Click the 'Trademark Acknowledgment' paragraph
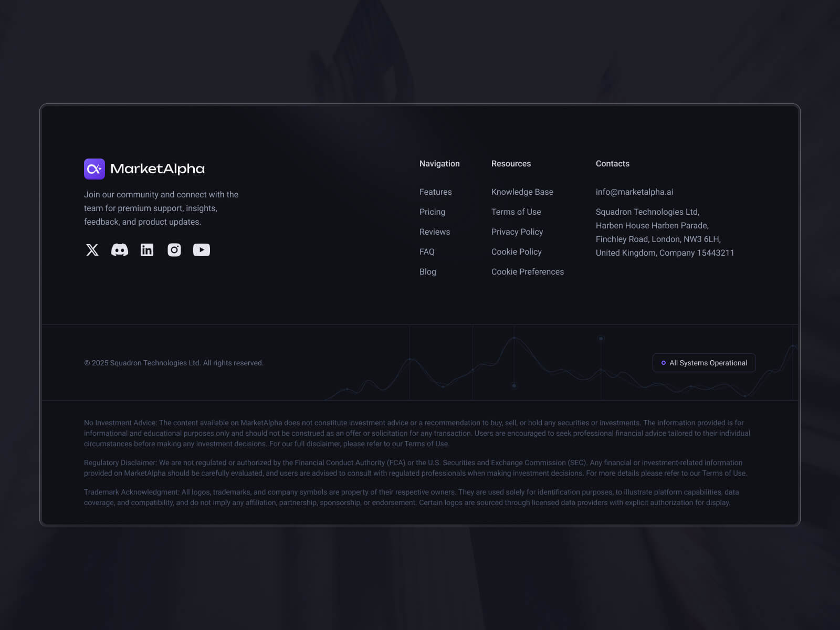This screenshot has width=840, height=630. tap(412, 497)
